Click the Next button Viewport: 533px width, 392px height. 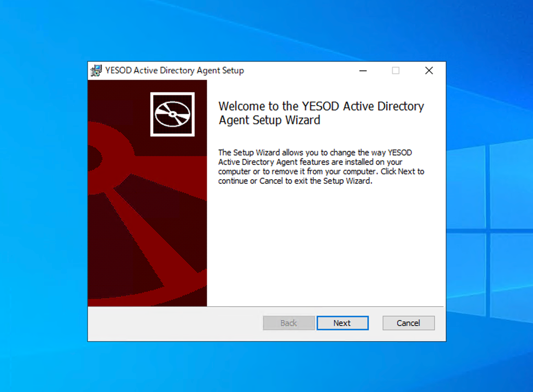(342, 323)
